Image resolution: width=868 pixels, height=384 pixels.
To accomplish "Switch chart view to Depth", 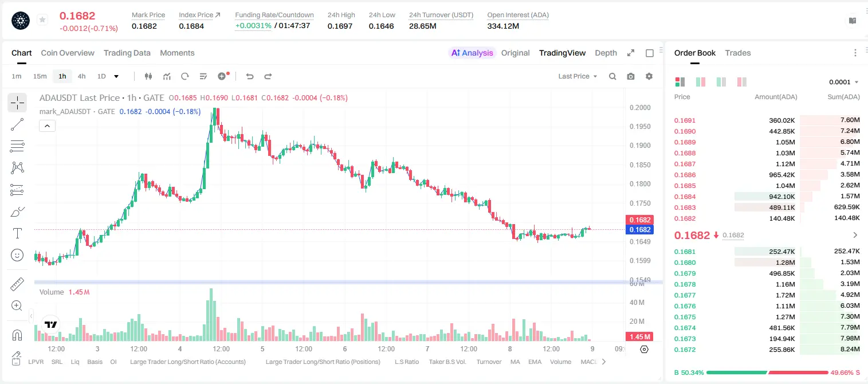I will (606, 53).
